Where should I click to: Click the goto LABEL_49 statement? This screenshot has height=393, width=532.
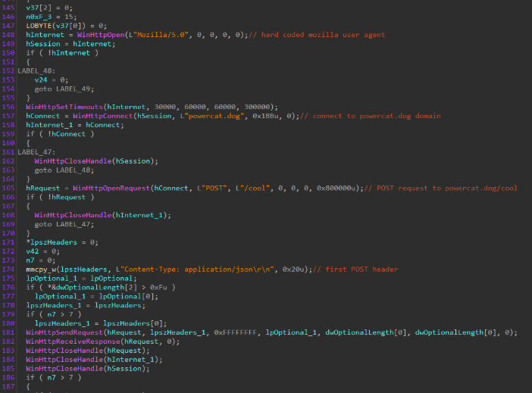click(x=64, y=89)
